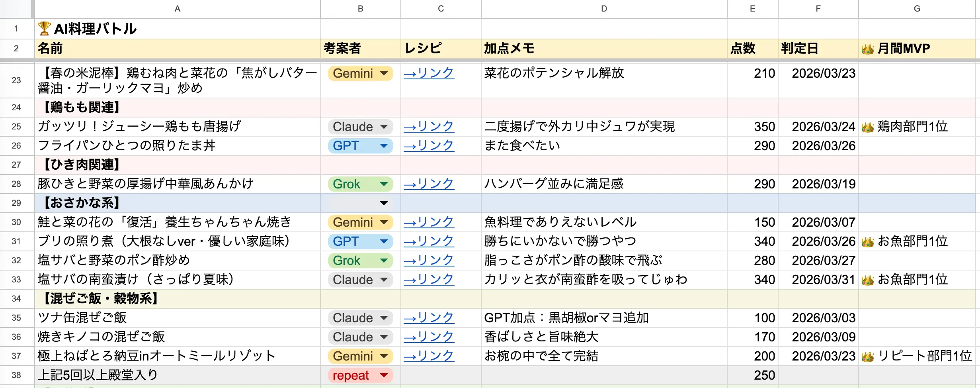980x388 pixels.
Task: Open the recipe link for ツナ缶混ぜご飯
Action: pyautogui.click(x=429, y=318)
